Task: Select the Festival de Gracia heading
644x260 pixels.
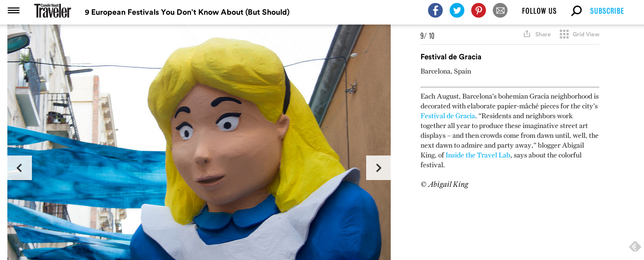Action: tap(451, 57)
